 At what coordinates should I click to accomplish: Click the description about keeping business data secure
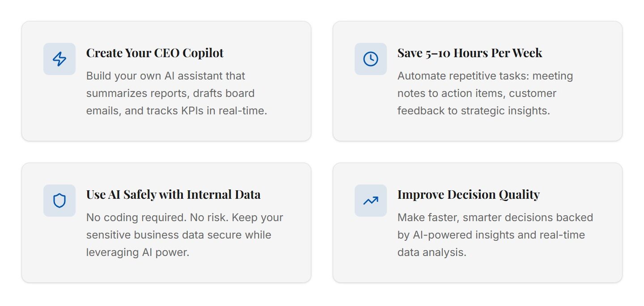pyautogui.click(x=184, y=235)
